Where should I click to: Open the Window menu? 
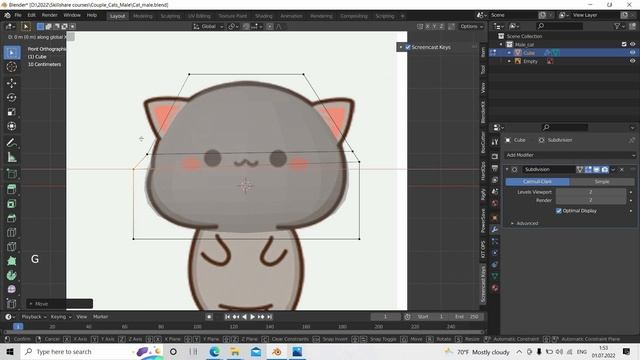(x=72, y=15)
